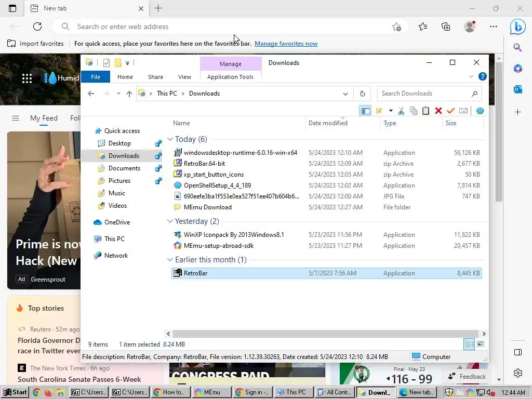Open Edge's Collections icon
Screen dimensions: 532x399
pyautogui.click(x=446, y=26)
